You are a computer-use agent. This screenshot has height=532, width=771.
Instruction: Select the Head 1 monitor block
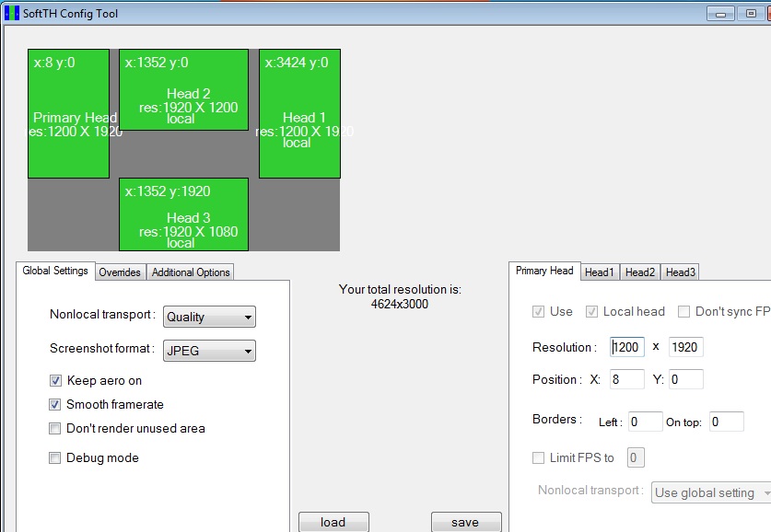299,113
